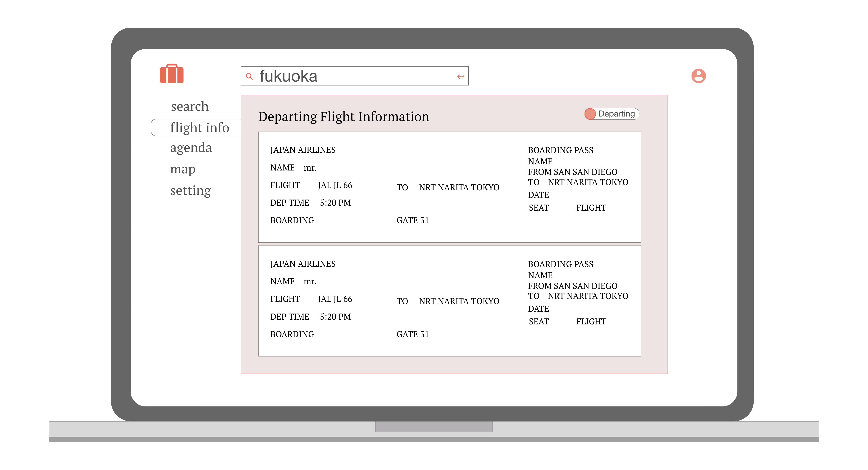Viewport: 868px width, 470px height.
Task: Click DEP TIME 5:20 PM in second card
Action: pyautogui.click(x=311, y=317)
